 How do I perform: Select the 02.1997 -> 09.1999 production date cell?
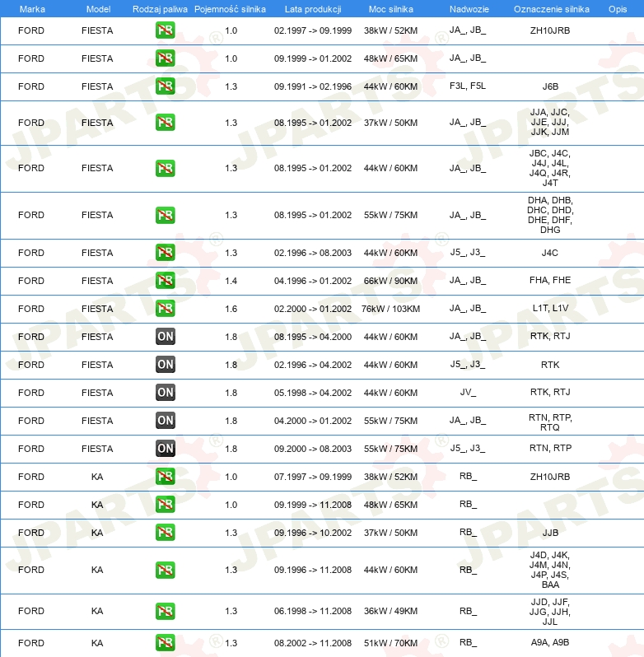click(313, 30)
